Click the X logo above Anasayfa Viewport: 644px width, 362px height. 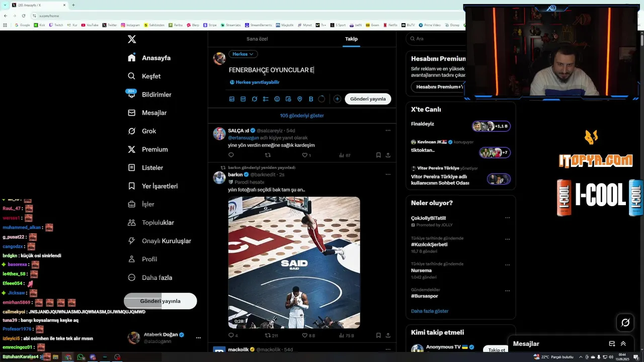click(x=132, y=39)
